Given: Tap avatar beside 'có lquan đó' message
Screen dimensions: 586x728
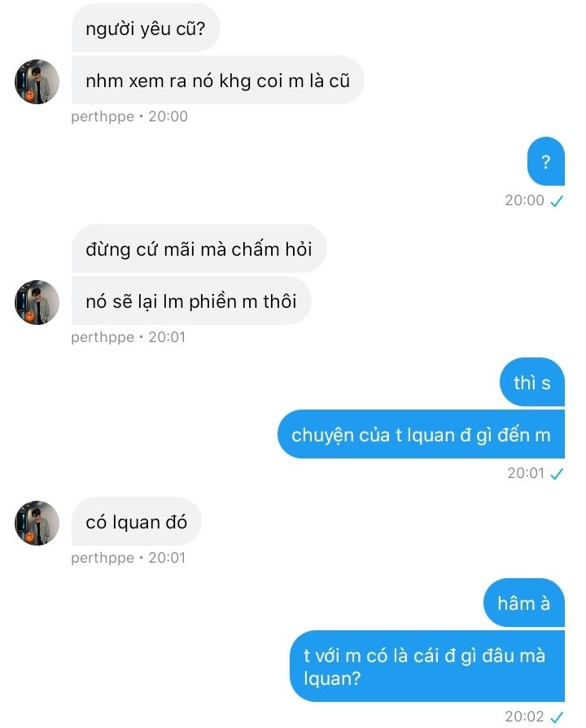Looking at the screenshot, I should tap(37, 523).
